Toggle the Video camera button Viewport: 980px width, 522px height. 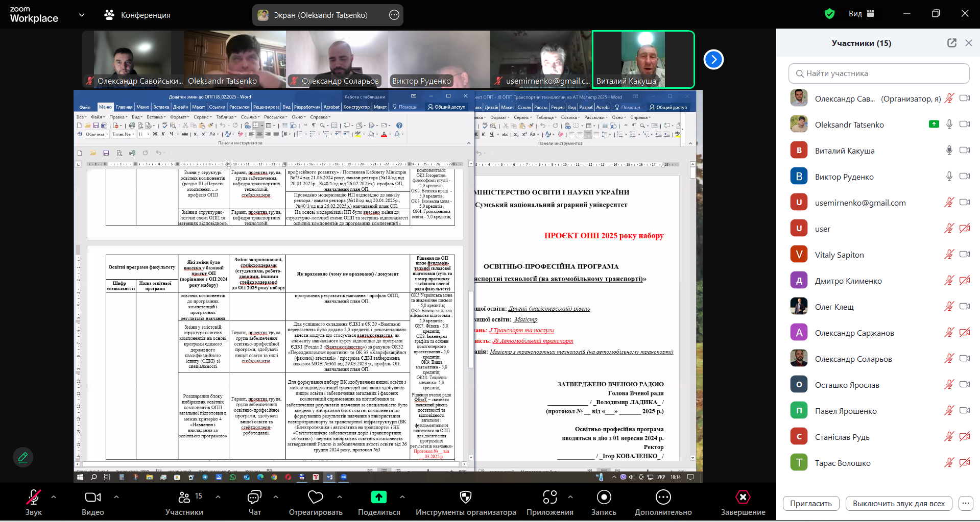click(92, 498)
